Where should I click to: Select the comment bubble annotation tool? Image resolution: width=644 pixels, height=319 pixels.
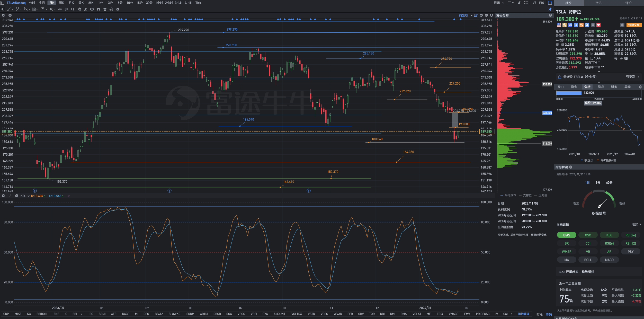(66, 9)
